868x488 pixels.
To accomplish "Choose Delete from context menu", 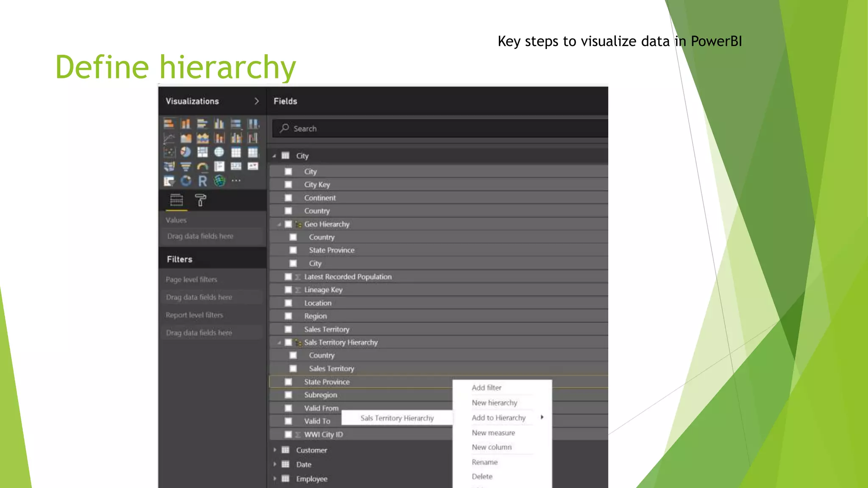I will click(x=482, y=477).
